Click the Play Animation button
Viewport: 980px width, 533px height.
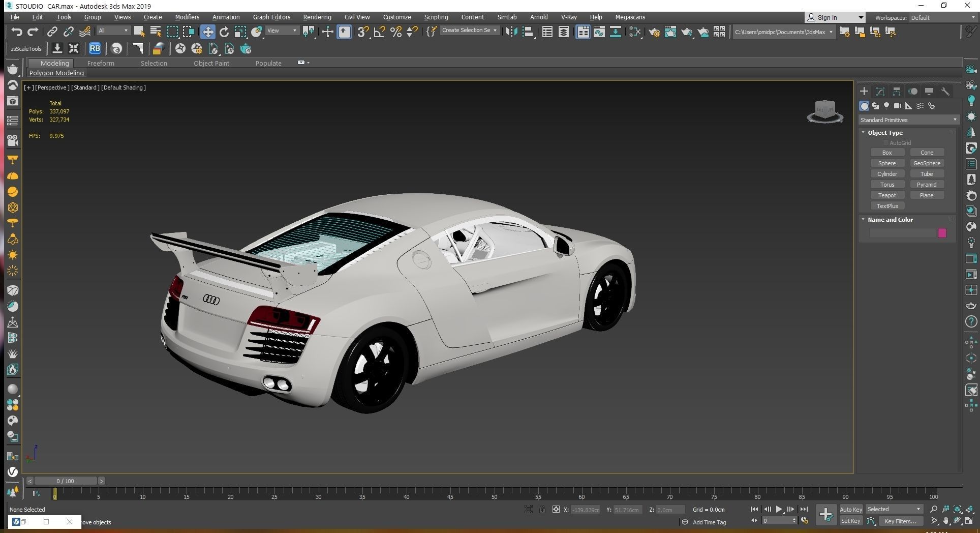(779, 509)
